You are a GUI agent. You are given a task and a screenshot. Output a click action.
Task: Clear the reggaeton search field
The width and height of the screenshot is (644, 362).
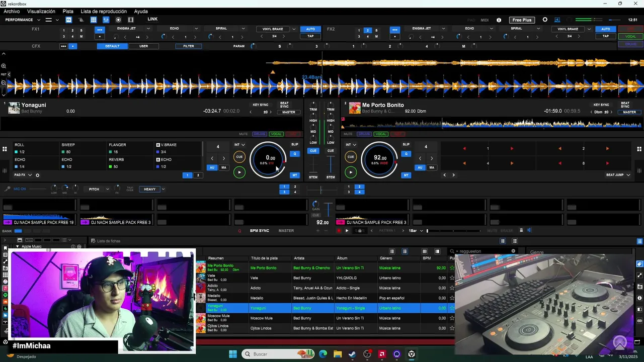(x=513, y=251)
